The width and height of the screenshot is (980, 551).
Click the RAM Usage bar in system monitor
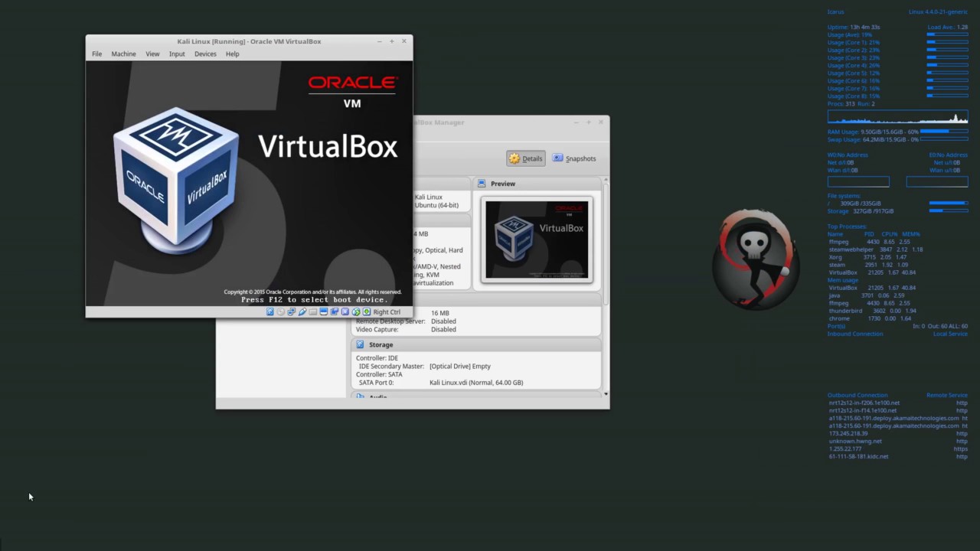click(944, 132)
